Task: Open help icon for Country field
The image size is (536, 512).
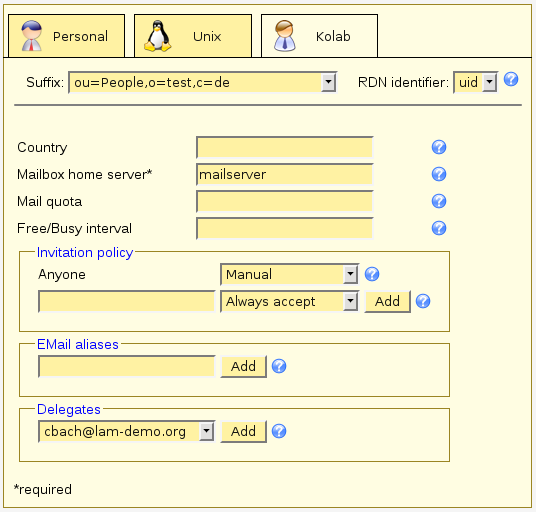Action: (439, 147)
